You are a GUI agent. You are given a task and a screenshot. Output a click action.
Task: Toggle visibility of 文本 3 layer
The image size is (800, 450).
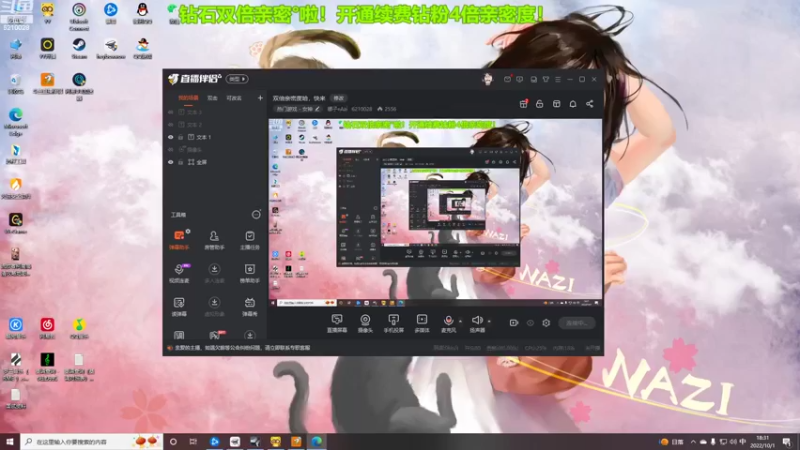(x=171, y=112)
